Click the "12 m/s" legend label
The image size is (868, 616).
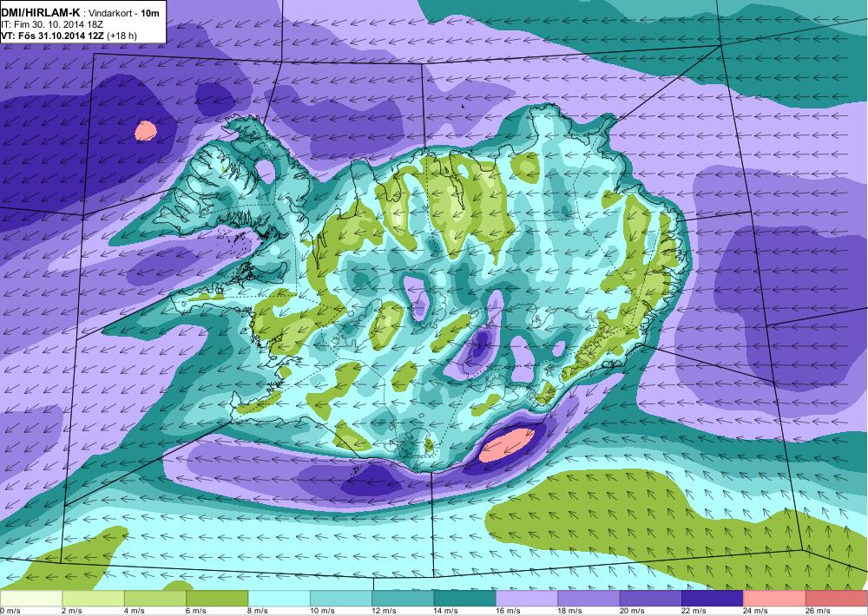click(x=385, y=611)
